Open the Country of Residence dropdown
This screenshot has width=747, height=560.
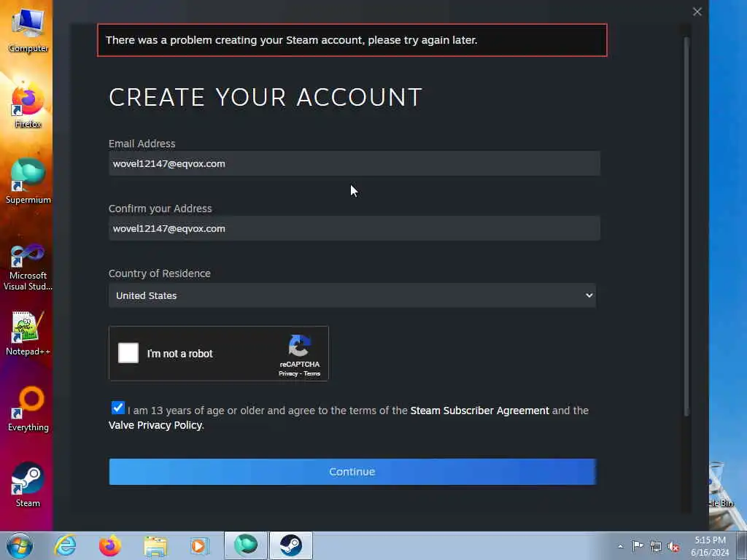coord(352,295)
